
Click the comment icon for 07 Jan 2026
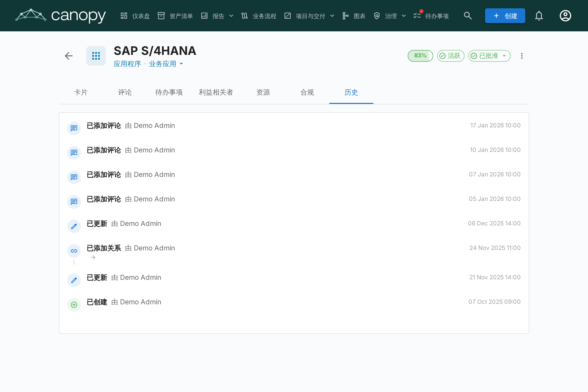tap(74, 177)
